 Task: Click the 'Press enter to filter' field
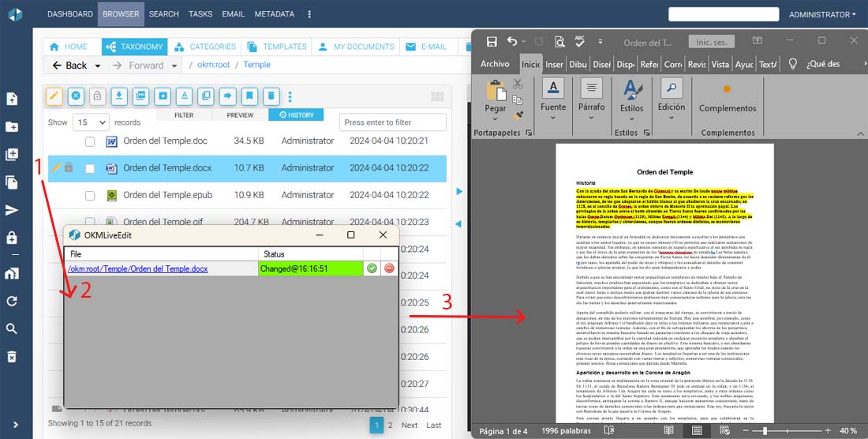pyautogui.click(x=392, y=122)
